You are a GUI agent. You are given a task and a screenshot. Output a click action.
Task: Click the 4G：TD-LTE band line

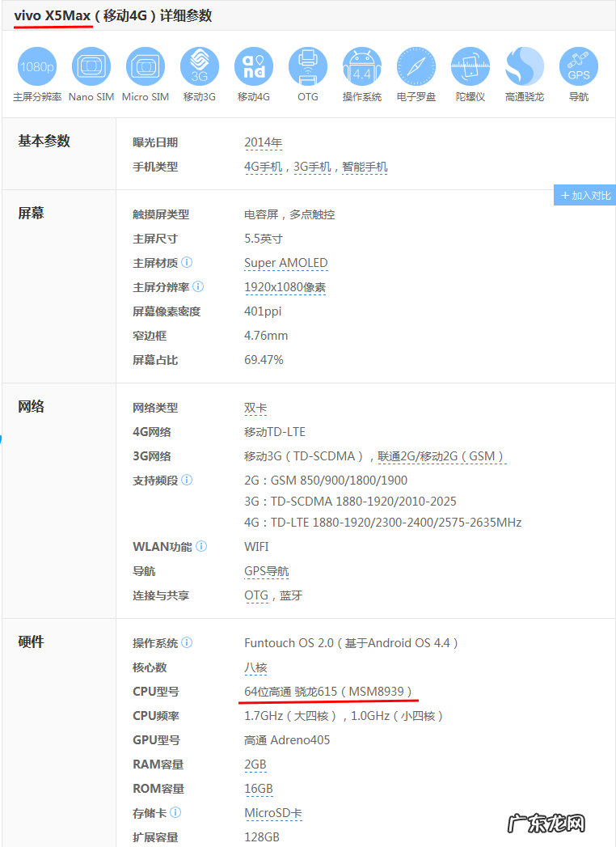[x=382, y=523]
